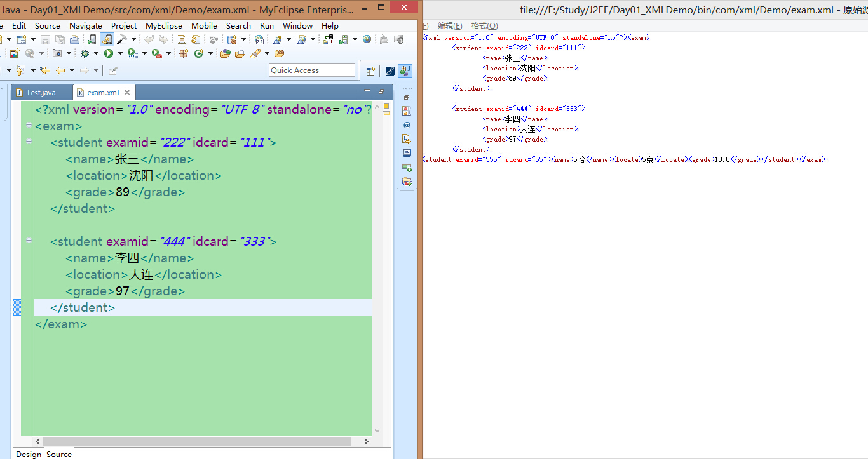Expand dropdown next to camera icon

click(68, 54)
